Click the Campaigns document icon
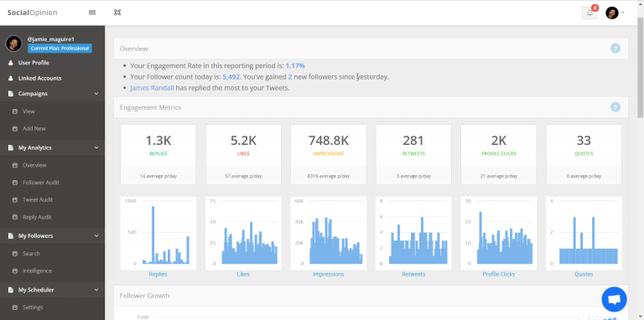The height and width of the screenshot is (320, 644). [11, 94]
